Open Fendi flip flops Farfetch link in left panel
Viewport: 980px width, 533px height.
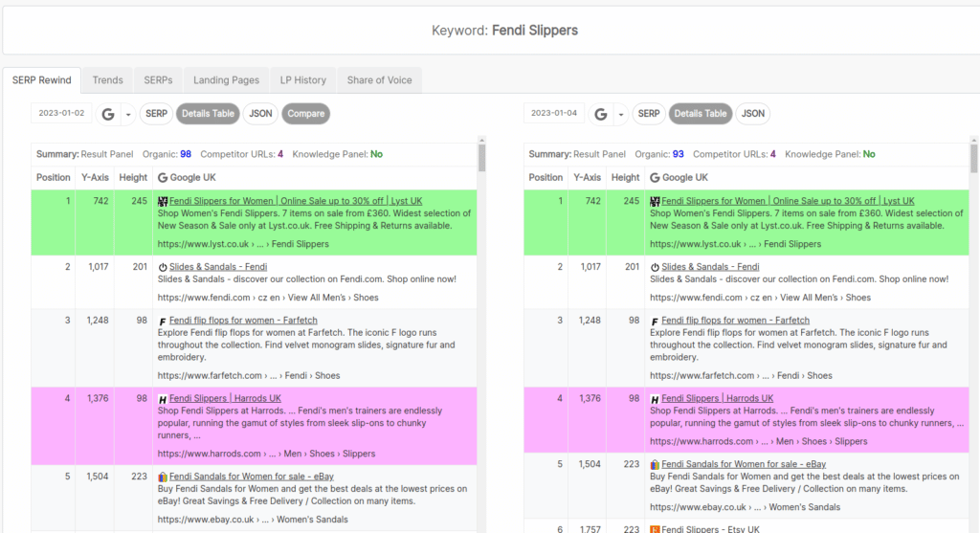coord(243,321)
